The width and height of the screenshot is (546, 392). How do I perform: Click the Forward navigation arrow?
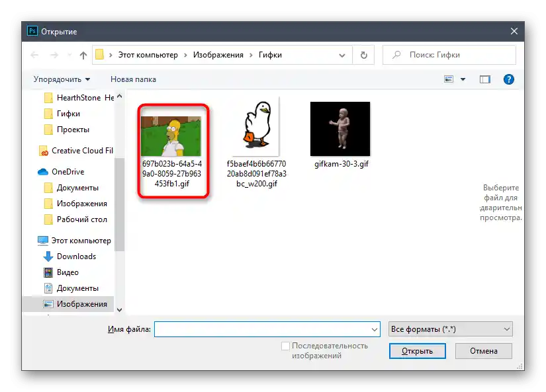click(x=54, y=55)
